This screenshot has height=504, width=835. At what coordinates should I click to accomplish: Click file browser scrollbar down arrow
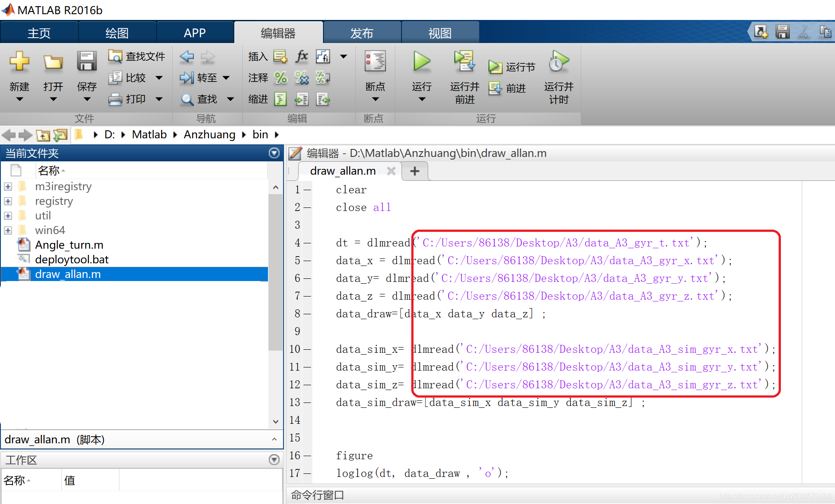coord(276,422)
